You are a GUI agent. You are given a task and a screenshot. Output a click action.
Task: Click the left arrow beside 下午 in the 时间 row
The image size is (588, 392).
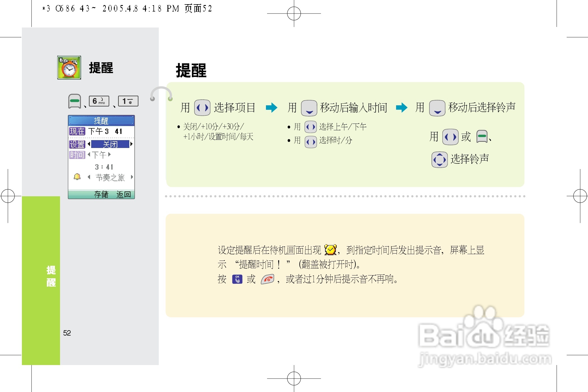[x=89, y=154]
